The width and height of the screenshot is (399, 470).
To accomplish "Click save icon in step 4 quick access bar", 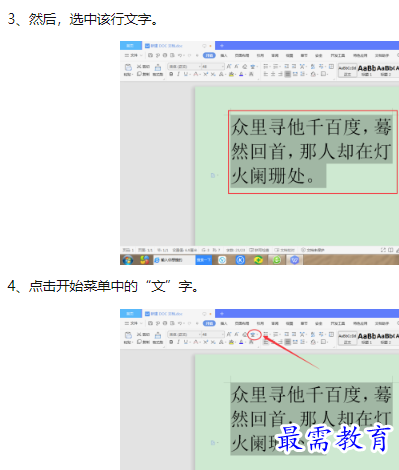I will coord(150,323).
